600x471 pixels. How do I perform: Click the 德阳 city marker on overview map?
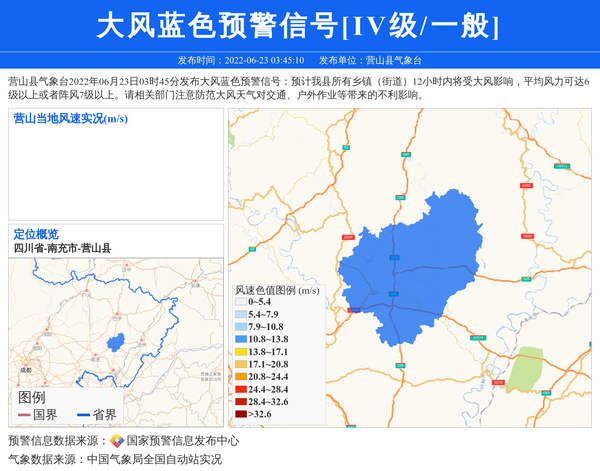tap(37, 344)
